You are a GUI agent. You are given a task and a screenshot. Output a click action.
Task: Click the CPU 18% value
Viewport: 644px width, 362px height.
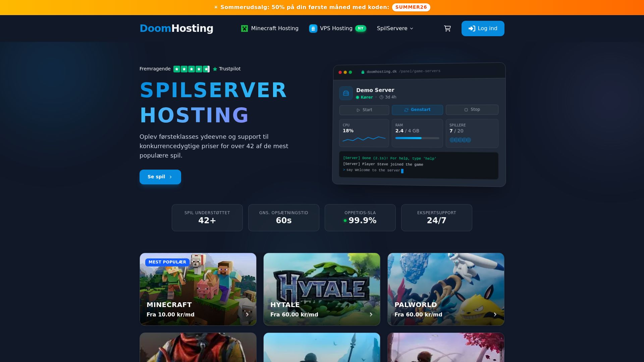click(x=348, y=131)
